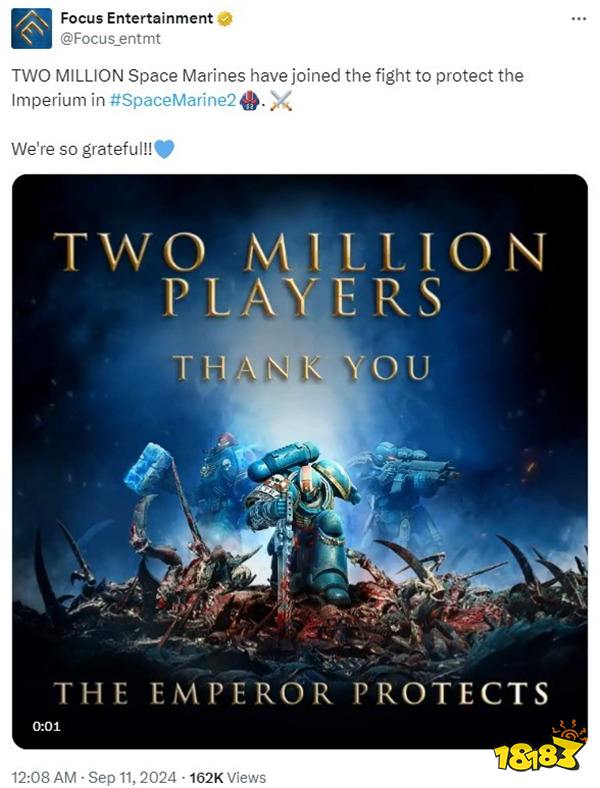Open the three-dot more options menu
Image resolution: width=600 pixels, height=788 pixels.
point(579,19)
